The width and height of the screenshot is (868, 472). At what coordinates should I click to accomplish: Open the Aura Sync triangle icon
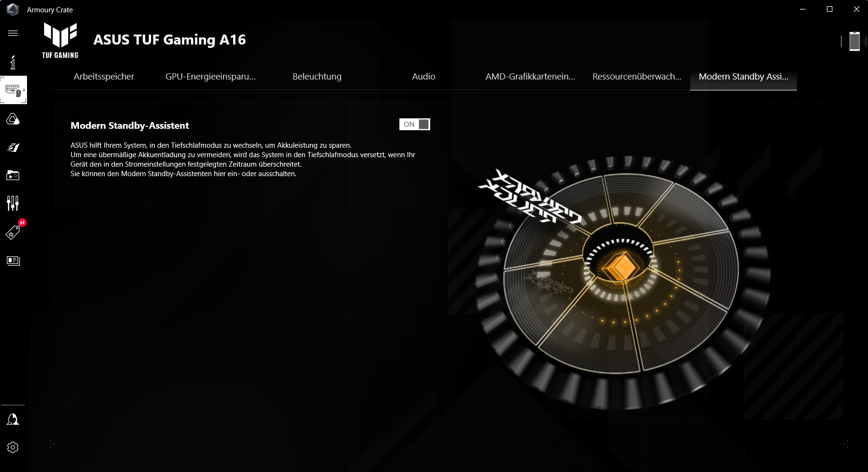tap(13, 119)
